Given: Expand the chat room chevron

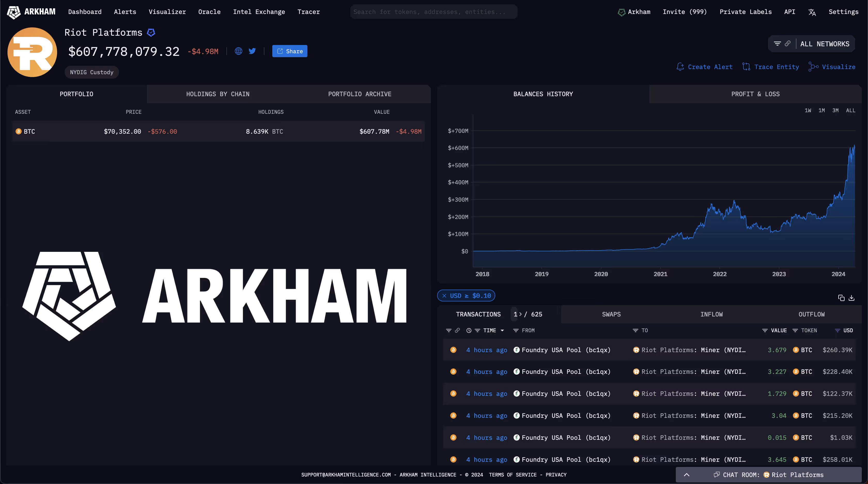Looking at the screenshot, I should pos(686,474).
